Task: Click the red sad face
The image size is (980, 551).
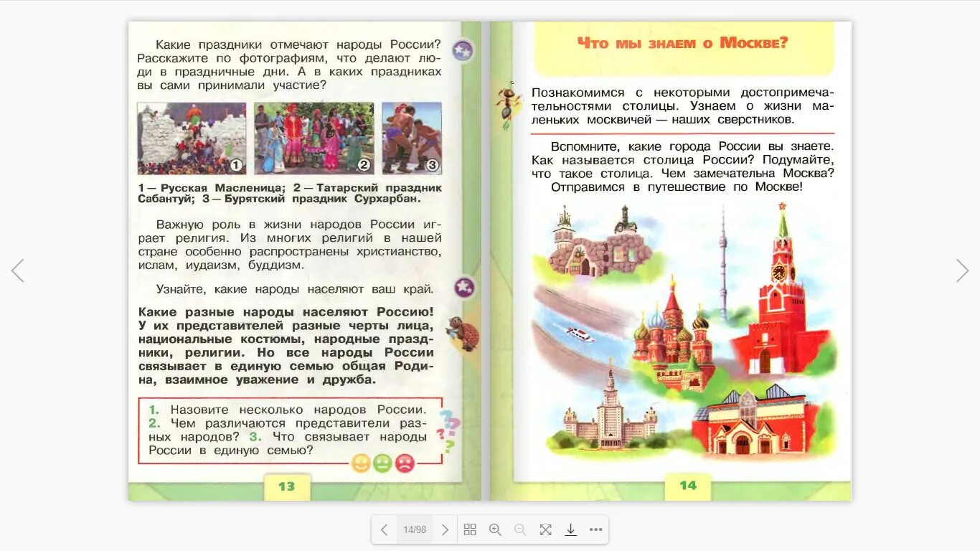Action: [405, 463]
